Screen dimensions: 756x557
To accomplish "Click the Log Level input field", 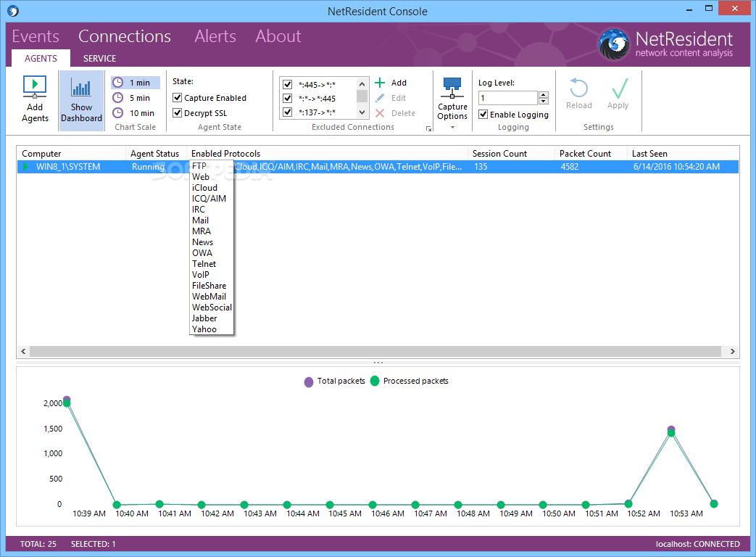I will point(507,98).
